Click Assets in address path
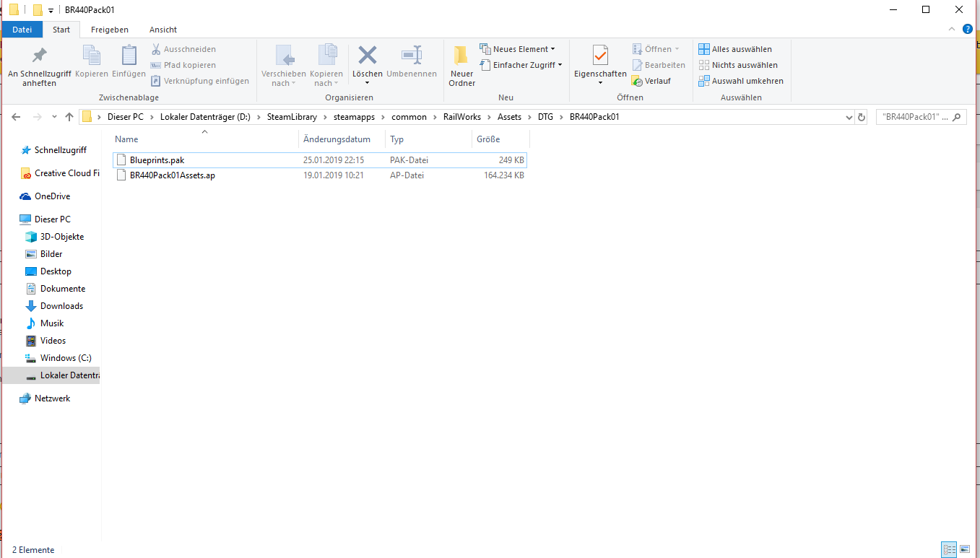 point(509,117)
